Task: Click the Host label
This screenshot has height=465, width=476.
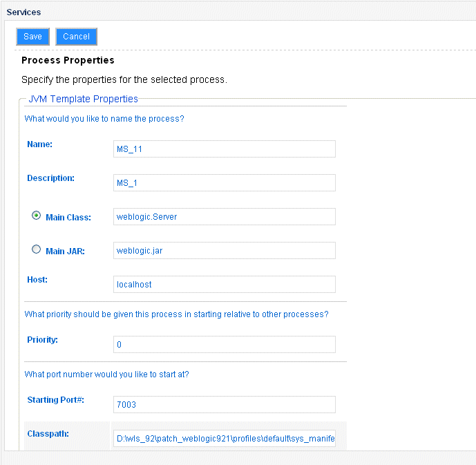Action: pyautogui.click(x=39, y=279)
